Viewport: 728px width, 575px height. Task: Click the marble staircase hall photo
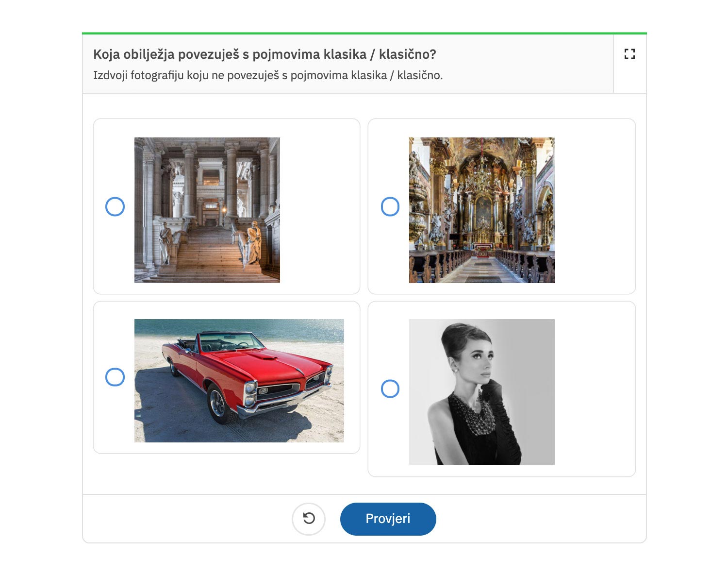click(x=207, y=210)
